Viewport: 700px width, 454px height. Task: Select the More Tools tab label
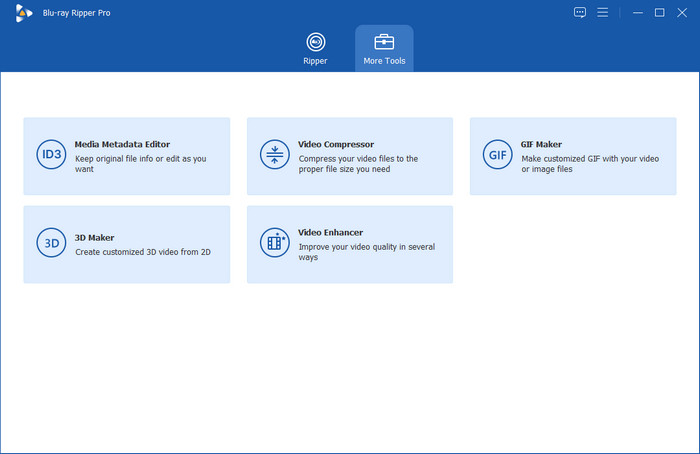click(x=384, y=62)
